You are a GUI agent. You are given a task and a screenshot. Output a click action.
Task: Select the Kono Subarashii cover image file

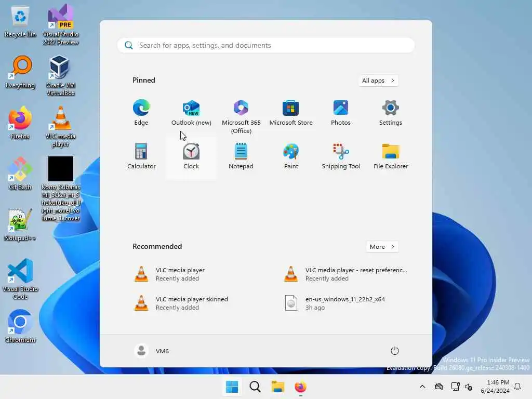61,189
